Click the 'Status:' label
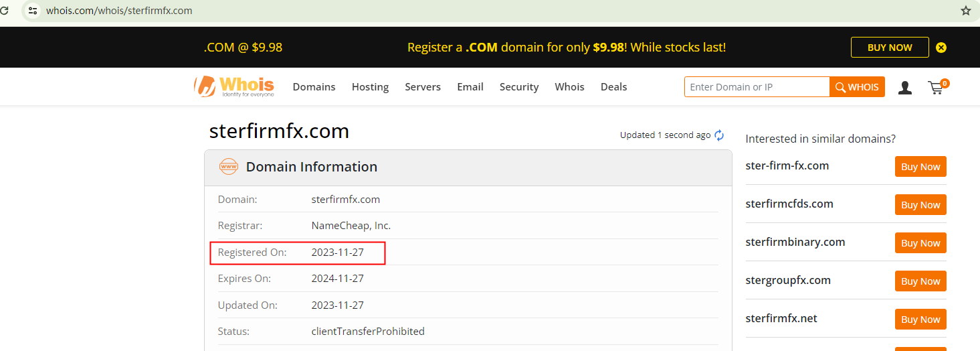 233,332
